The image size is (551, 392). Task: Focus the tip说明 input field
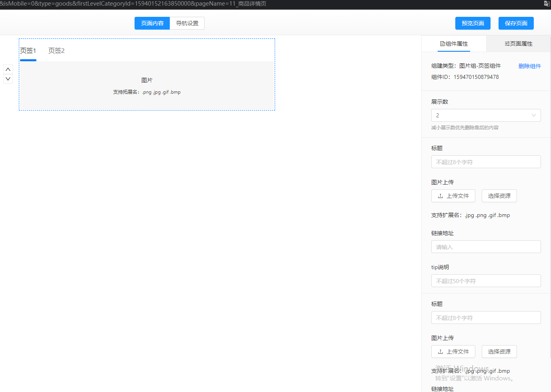point(486,281)
